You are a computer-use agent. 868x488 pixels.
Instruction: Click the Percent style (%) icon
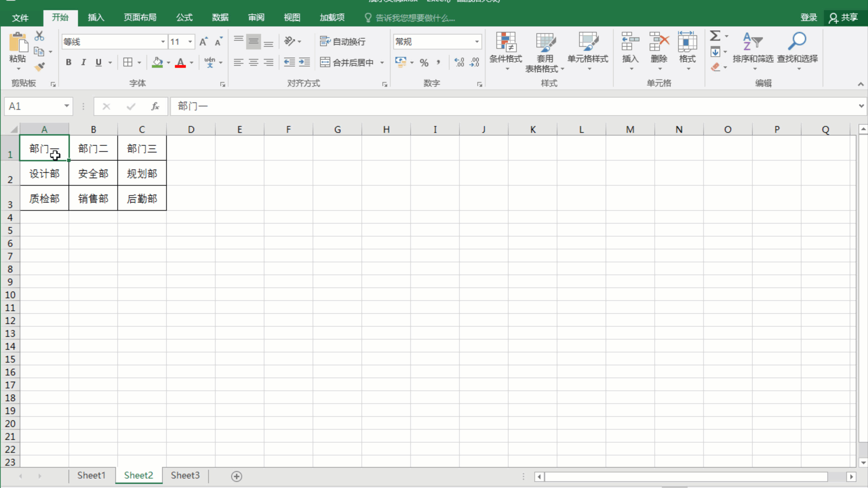(424, 62)
